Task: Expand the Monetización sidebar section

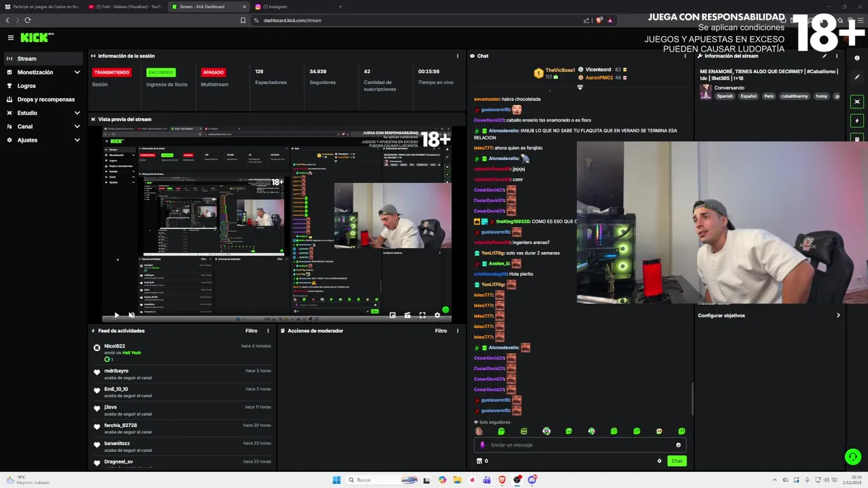Action: 43,73
